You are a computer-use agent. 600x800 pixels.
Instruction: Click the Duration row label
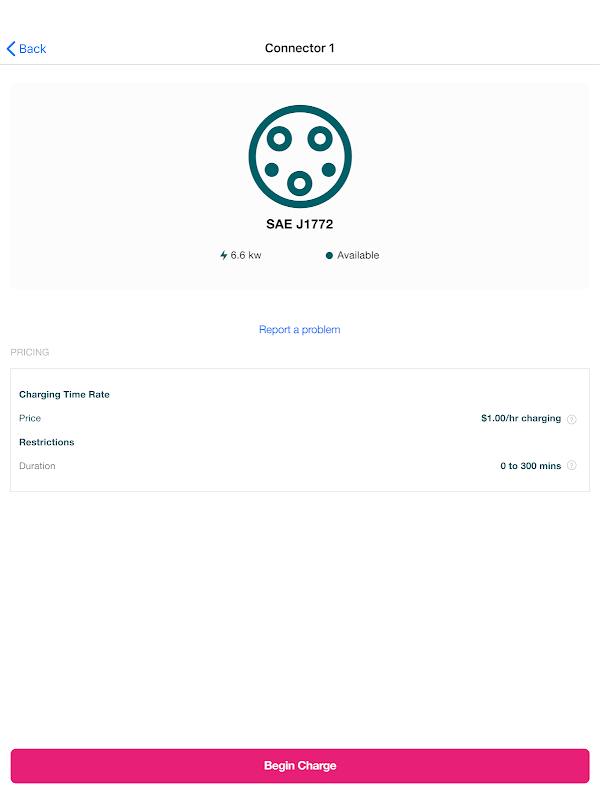[x=37, y=465]
